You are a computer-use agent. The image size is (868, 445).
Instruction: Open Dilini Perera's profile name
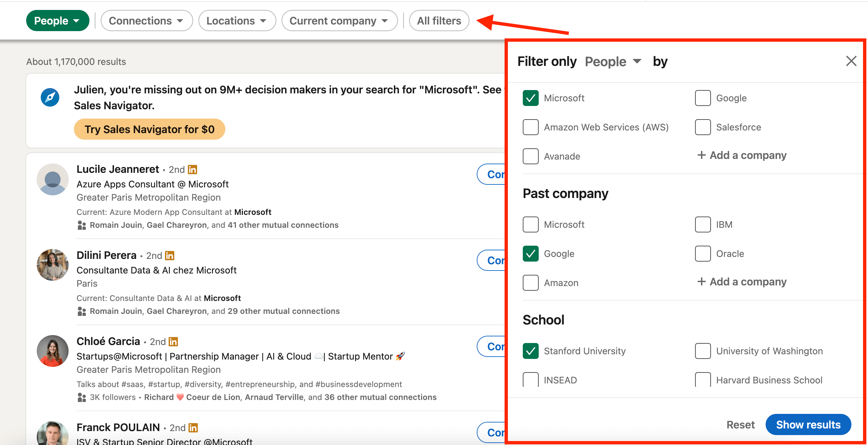click(x=106, y=255)
